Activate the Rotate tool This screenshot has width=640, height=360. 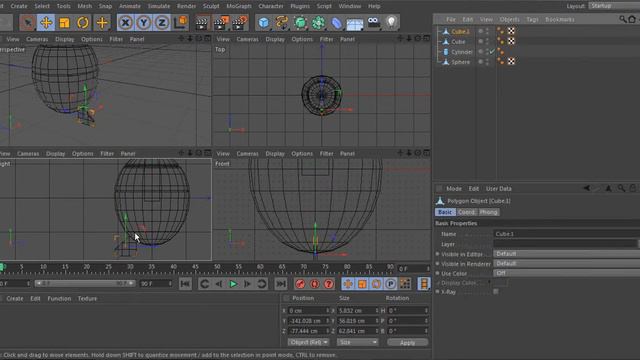pos(83,22)
